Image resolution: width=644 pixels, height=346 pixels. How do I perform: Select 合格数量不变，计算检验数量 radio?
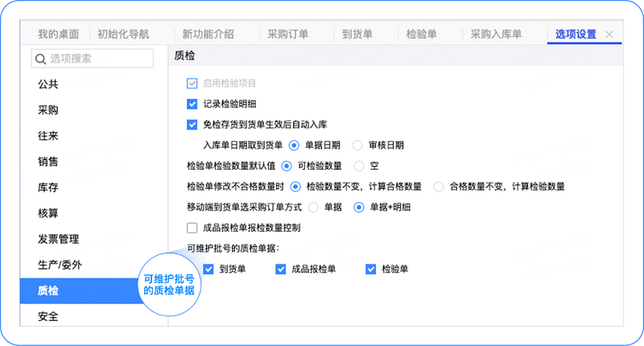[x=439, y=187]
